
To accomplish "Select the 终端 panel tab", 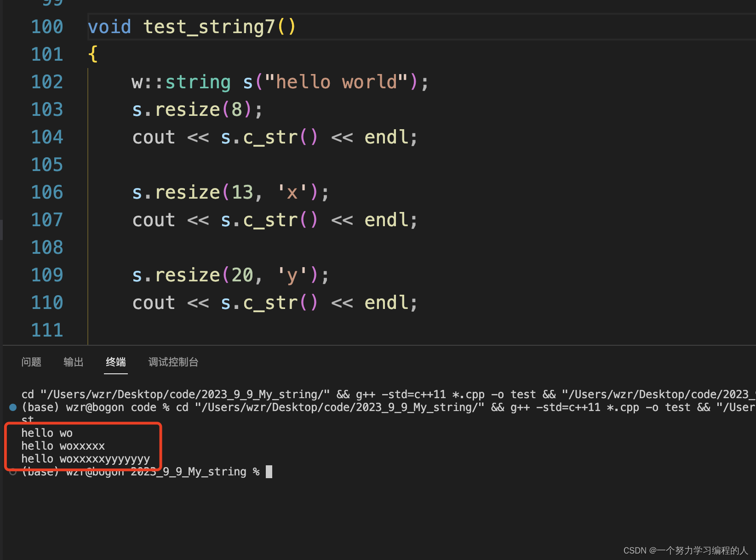I will [x=116, y=362].
